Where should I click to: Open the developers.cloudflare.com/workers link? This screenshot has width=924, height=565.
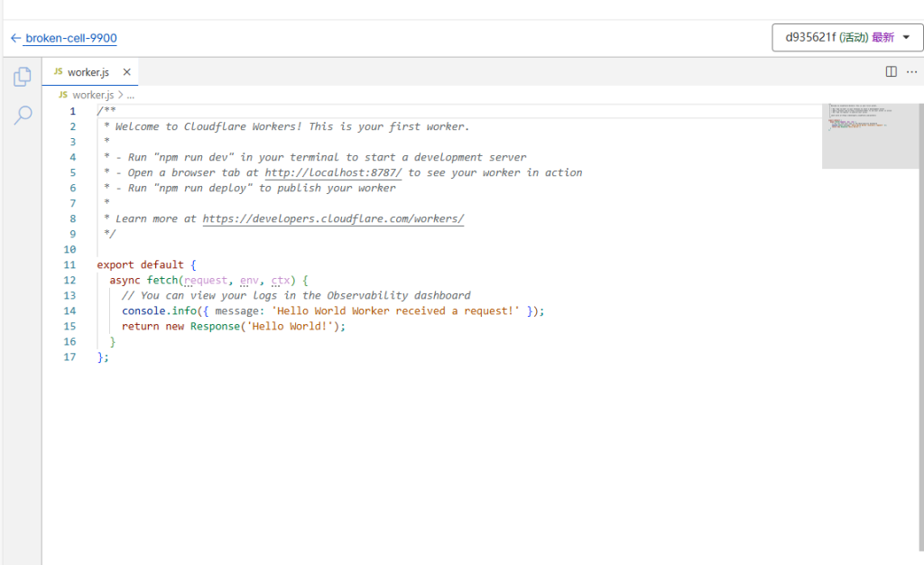click(333, 218)
